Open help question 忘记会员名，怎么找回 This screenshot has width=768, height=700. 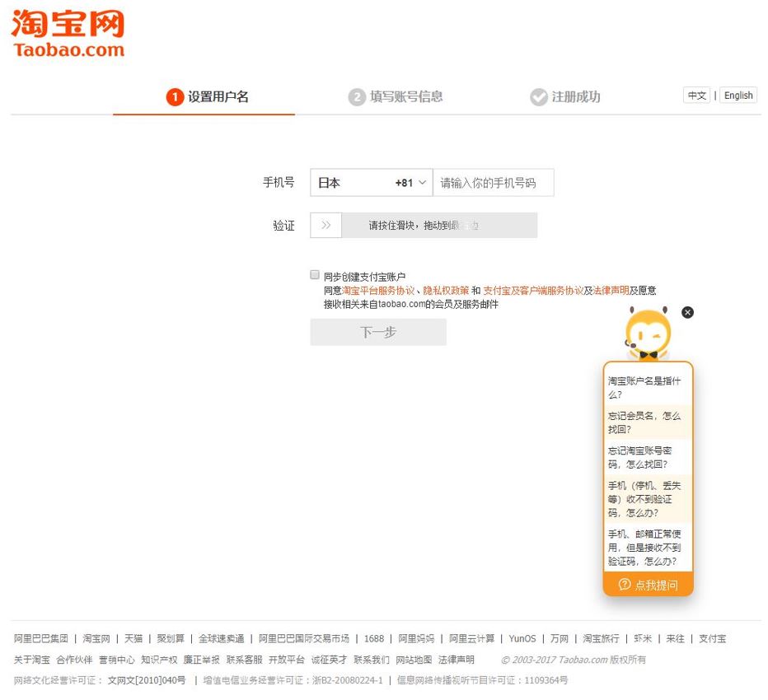(648, 422)
